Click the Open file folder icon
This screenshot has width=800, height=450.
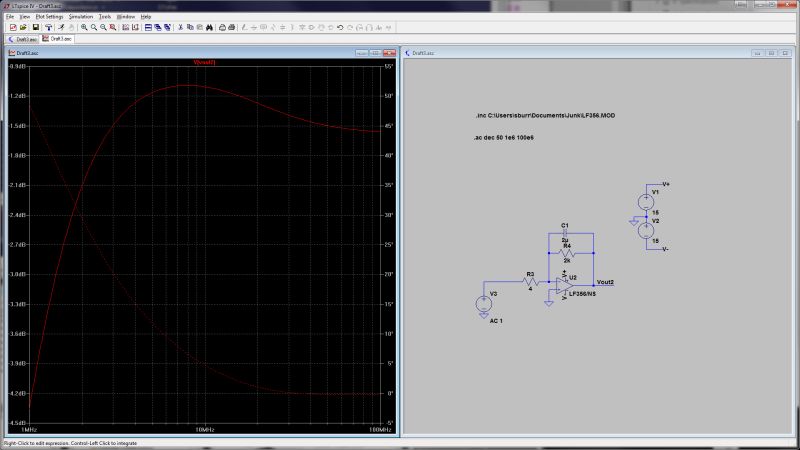click(x=23, y=27)
